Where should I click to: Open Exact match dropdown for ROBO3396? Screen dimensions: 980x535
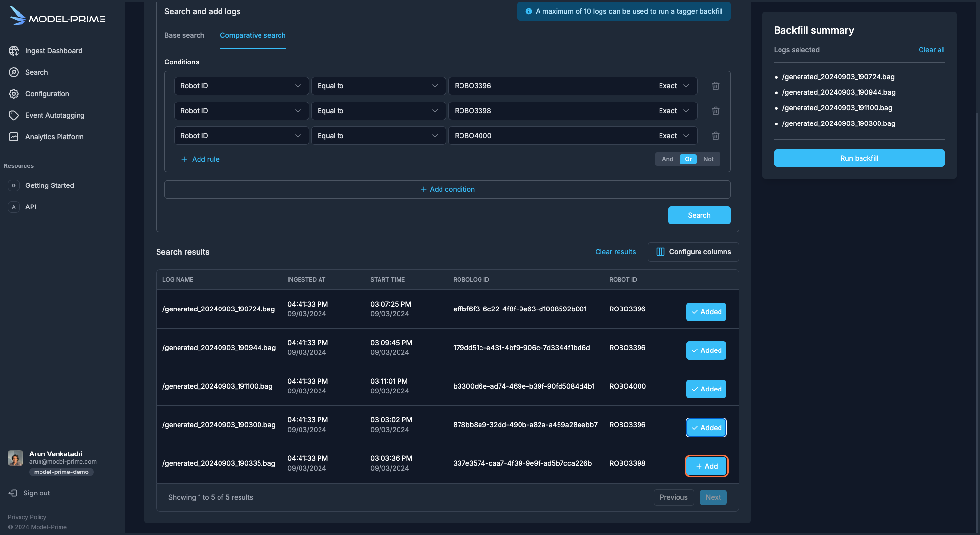coord(675,86)
